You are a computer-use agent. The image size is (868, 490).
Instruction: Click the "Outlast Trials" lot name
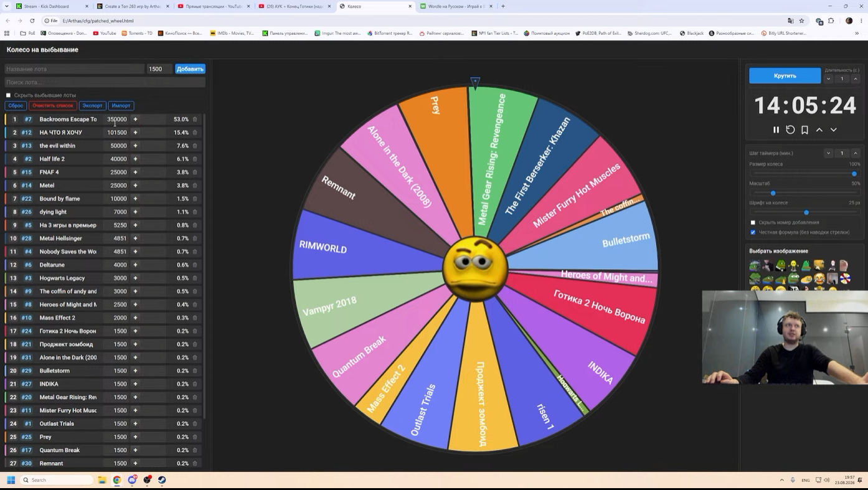click(57, 424)
